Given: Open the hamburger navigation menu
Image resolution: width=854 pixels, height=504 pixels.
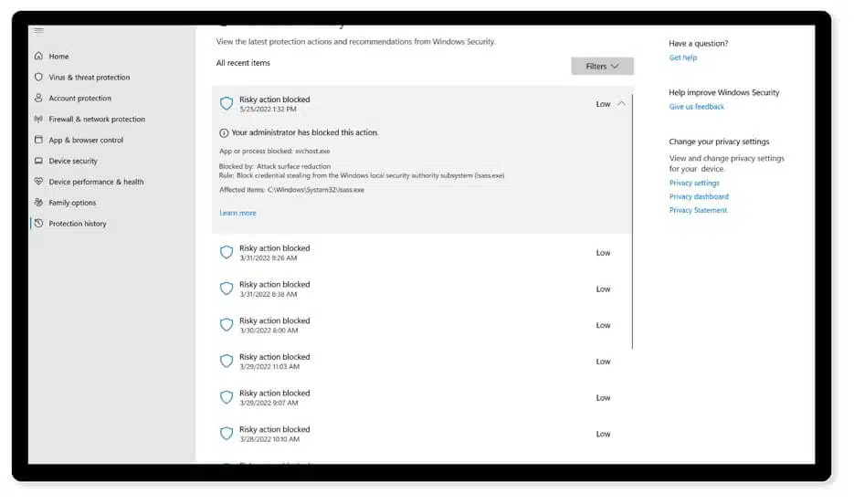Looking at the screenshot, I should (x=38, y=30).
